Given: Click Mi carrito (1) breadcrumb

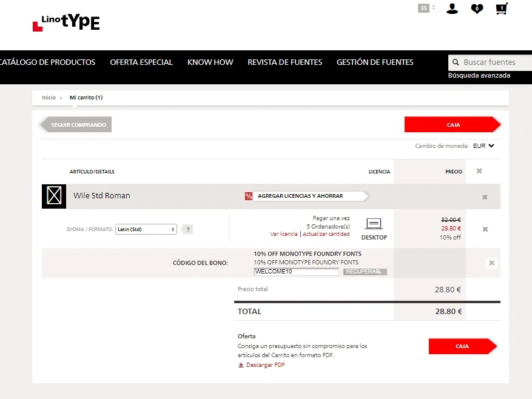Looking at the screenshot, I should (x=86, y=98).
